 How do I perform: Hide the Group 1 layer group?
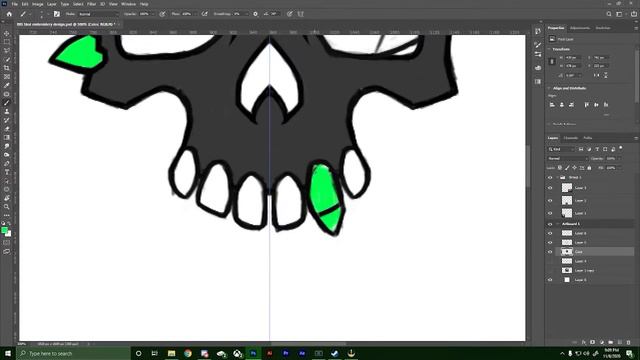point(550,178)
